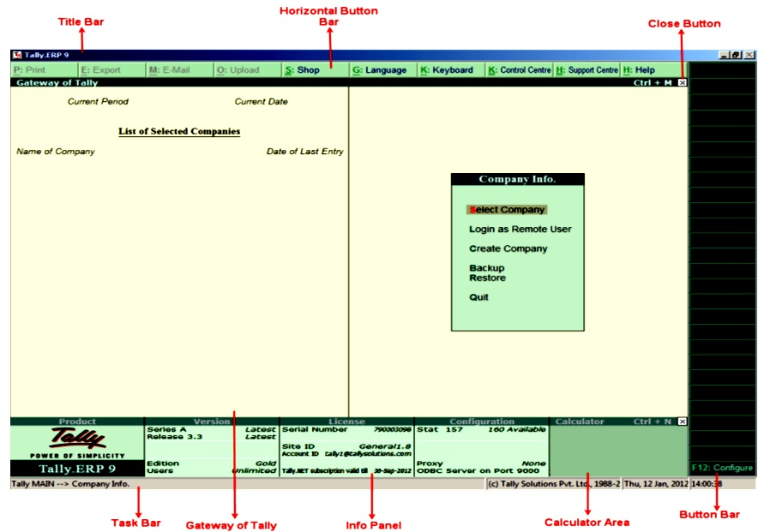The image size is (764, 532).
Task: Click the F12: Configure button
Action: (x=722, y=468)
